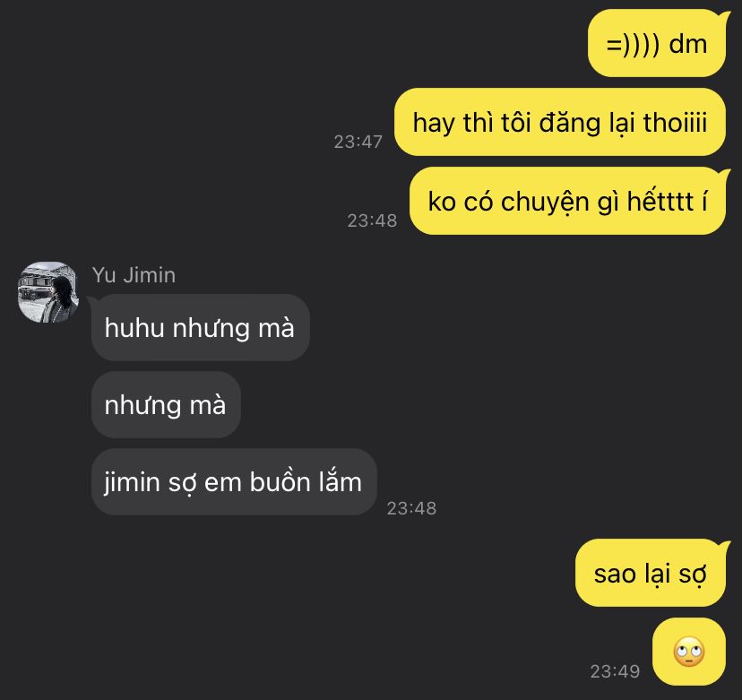
Task: Click the 23:47 timestamp
Action: coord(358,142)
